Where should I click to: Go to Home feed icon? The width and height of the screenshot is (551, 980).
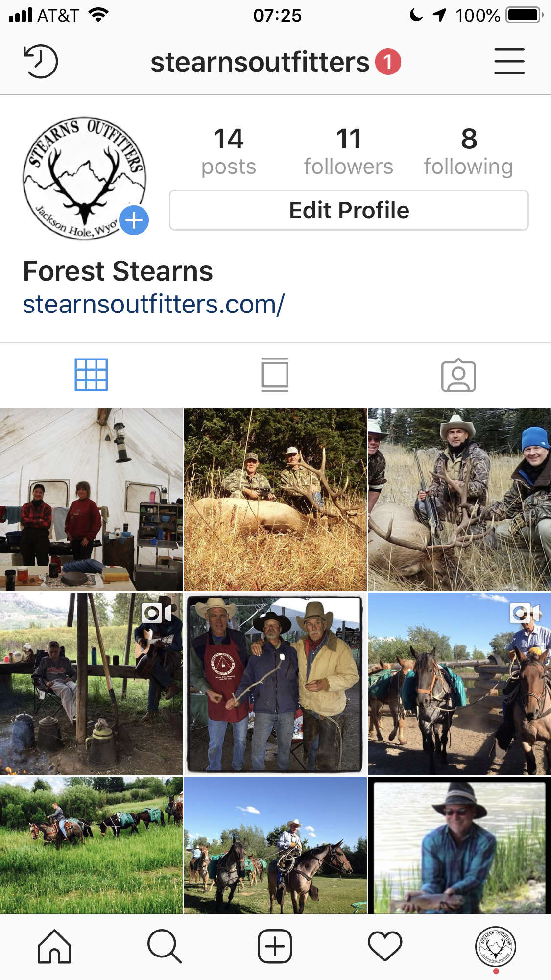click(x=54, y=946)
